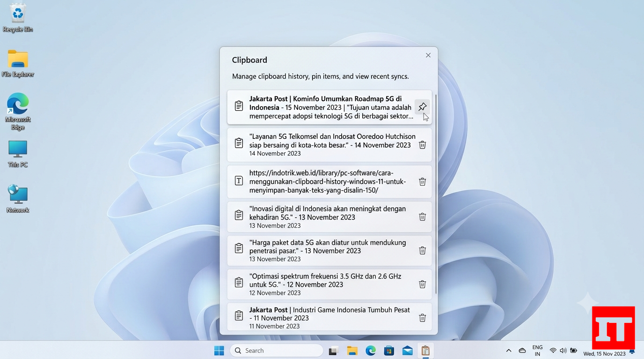Click clipboard icon beside Harga paket data entry
This screenshot has width=644, height=359.
pyautogui.click(x=239, y=249)
